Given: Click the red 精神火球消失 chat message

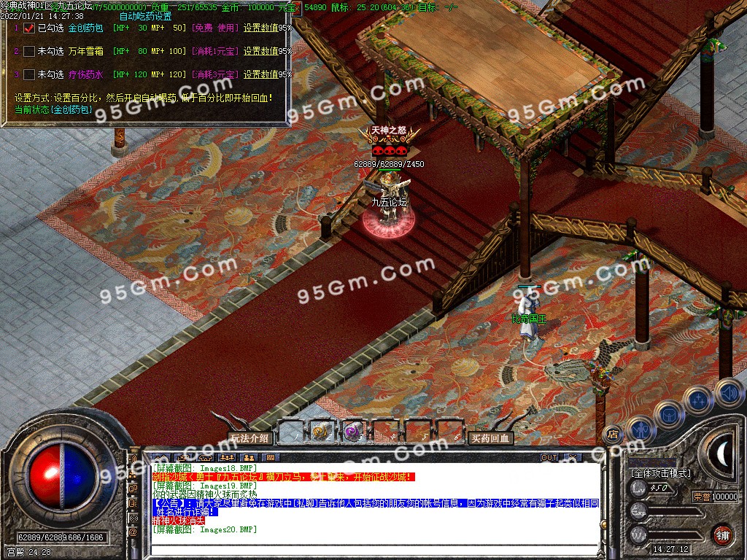Looking at the screenshot, I should point(179,521).
